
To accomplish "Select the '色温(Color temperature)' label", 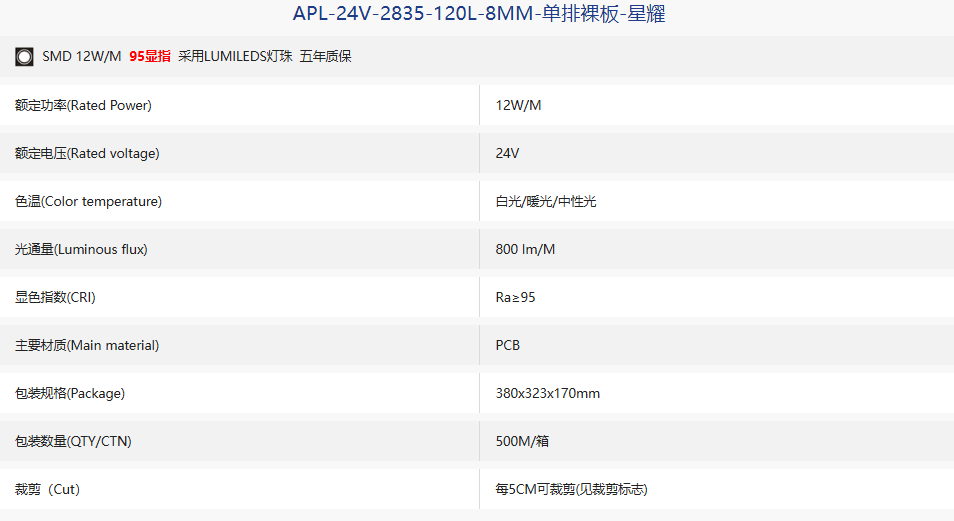I will click(88, 201).
